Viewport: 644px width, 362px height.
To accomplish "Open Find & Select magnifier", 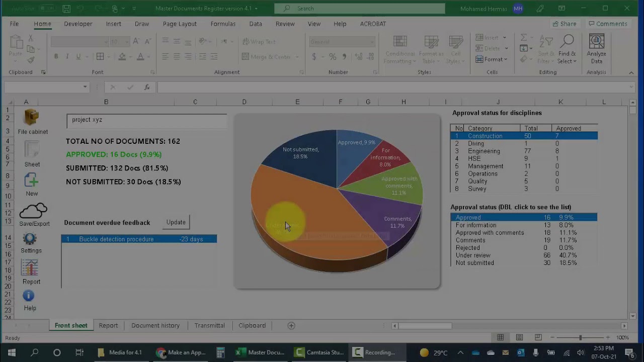I will tap(567, 49).
